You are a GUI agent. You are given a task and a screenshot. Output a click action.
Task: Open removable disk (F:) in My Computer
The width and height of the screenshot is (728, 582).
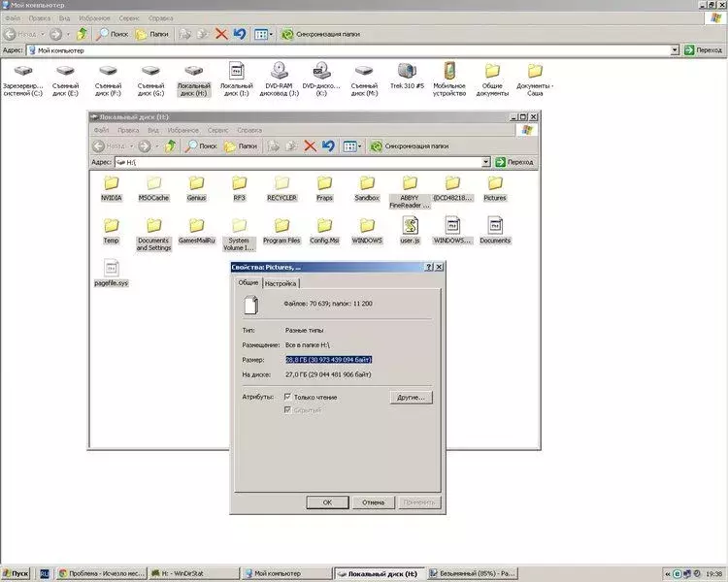coord(108,80)
